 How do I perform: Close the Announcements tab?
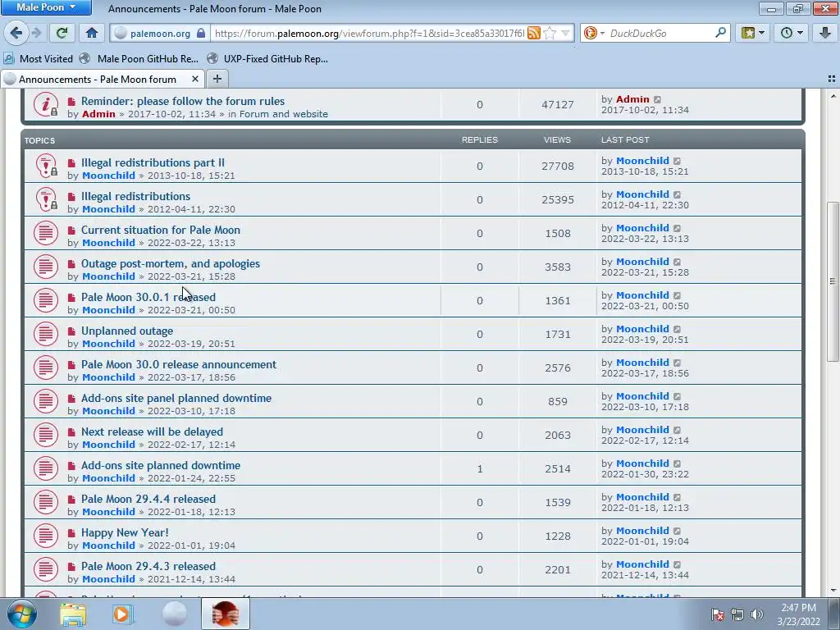coord(195,79)
